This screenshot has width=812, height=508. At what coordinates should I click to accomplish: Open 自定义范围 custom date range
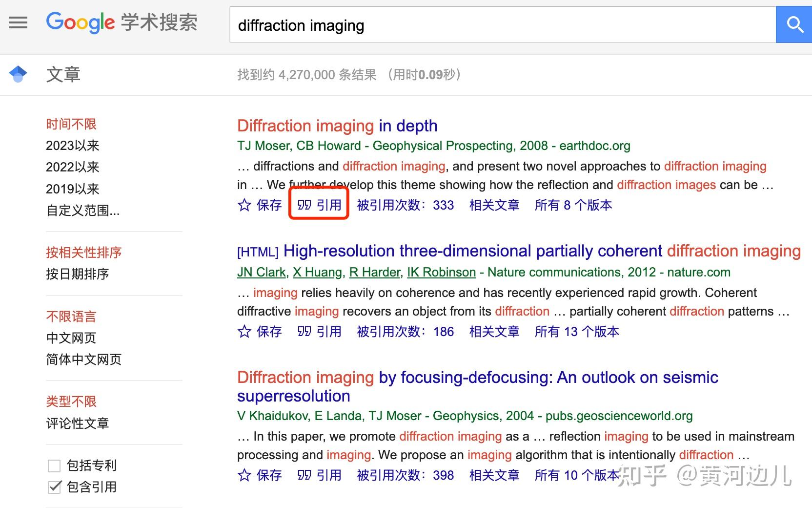(x=83, y=211)
